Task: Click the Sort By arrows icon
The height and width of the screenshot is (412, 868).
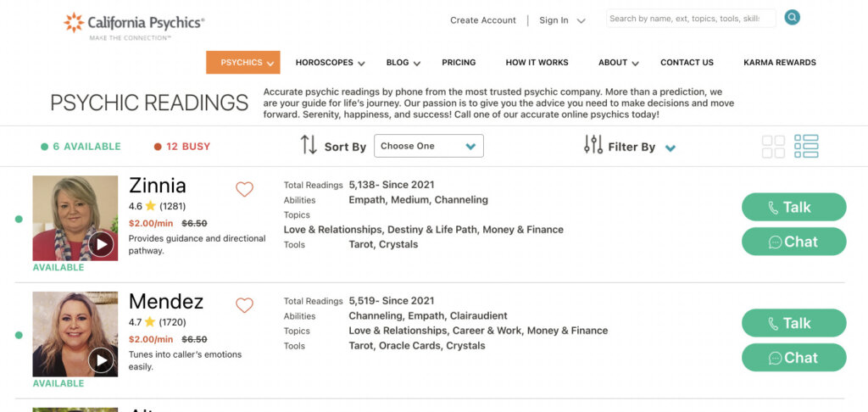Action: (x=309, y=145)
